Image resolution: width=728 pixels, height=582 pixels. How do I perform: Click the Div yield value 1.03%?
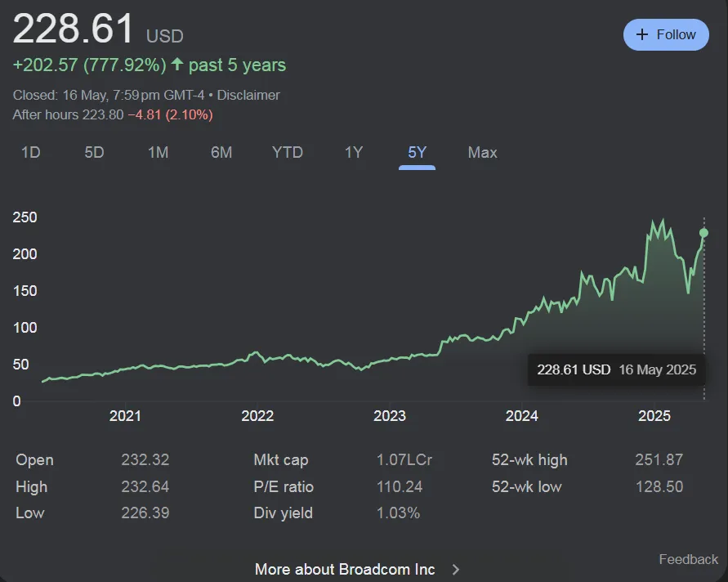398,513
